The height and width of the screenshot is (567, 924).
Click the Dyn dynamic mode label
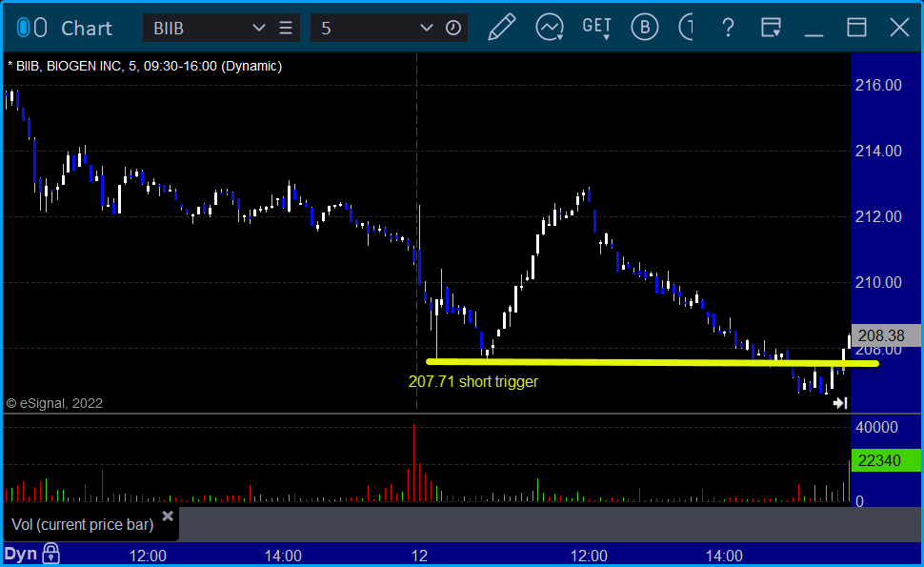21,554
